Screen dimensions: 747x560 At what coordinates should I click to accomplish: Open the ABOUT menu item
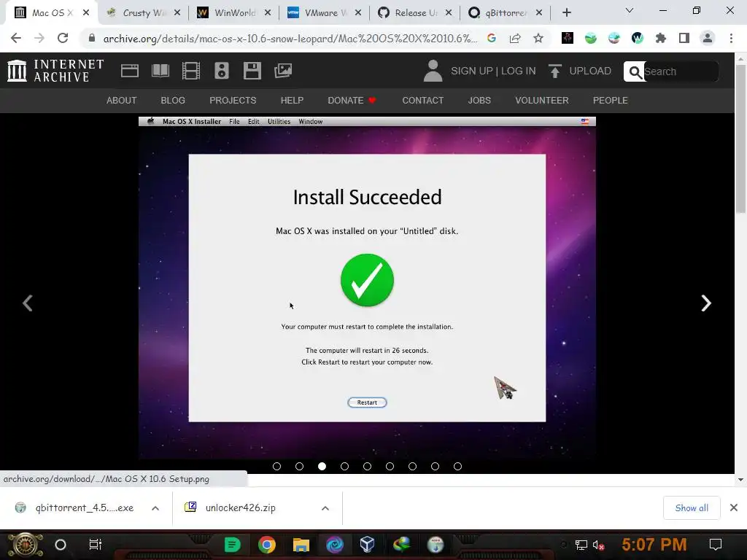coord(122,101)
